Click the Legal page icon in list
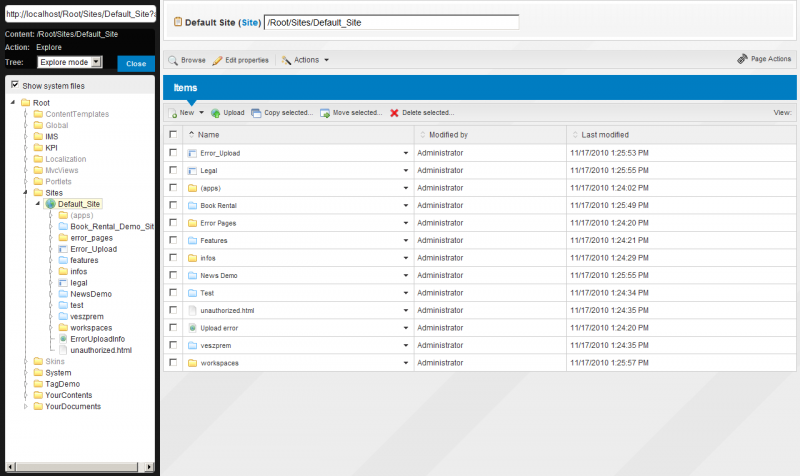 pos(192,170)
